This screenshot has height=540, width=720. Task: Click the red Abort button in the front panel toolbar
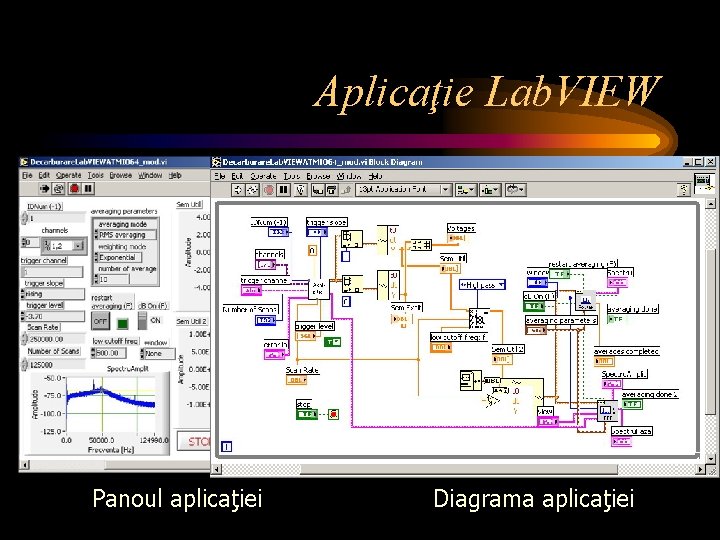coord(74,188)
